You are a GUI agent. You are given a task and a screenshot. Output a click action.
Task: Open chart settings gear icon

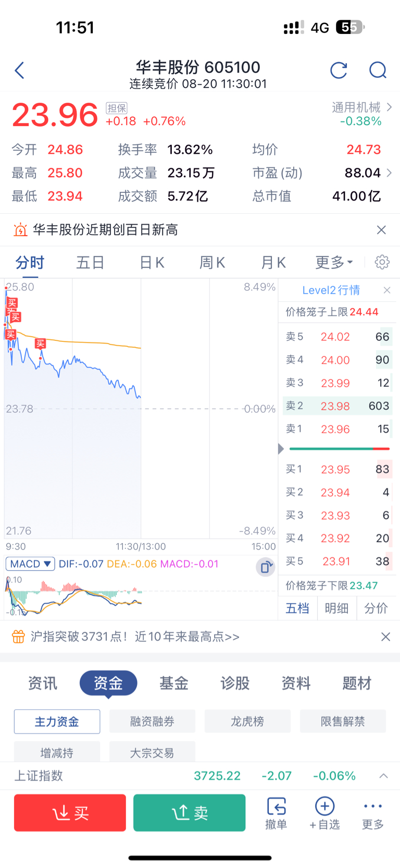coord(382,262)
